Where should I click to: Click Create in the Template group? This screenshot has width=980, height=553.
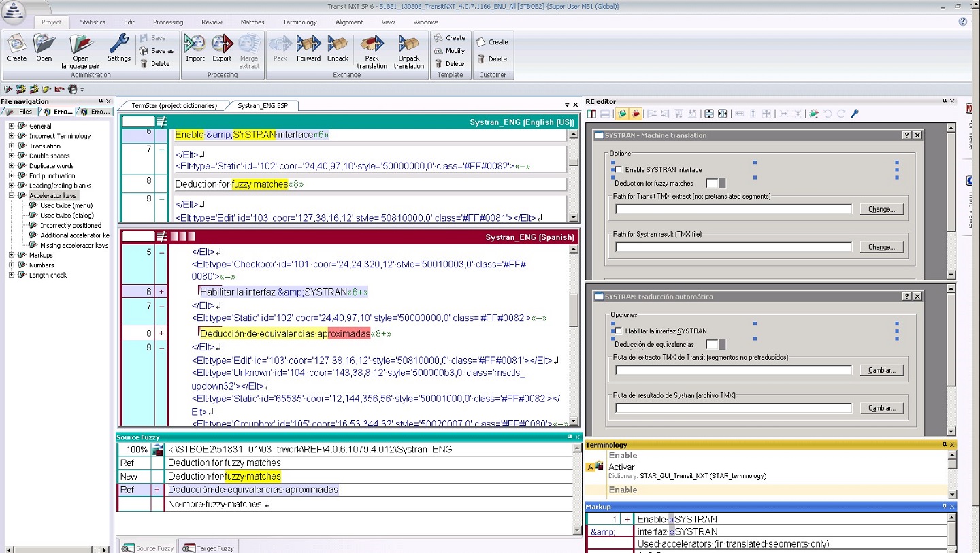pyautogui.click(x=450, y=38)
